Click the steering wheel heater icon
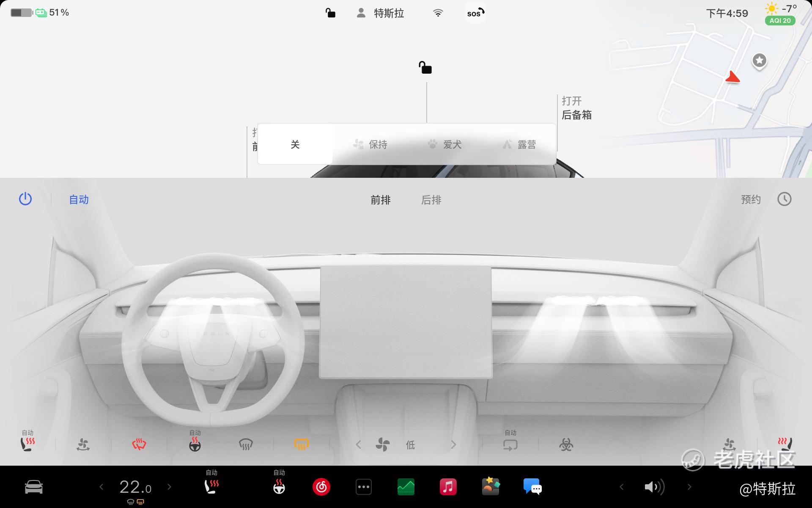 tap(195, 444)
